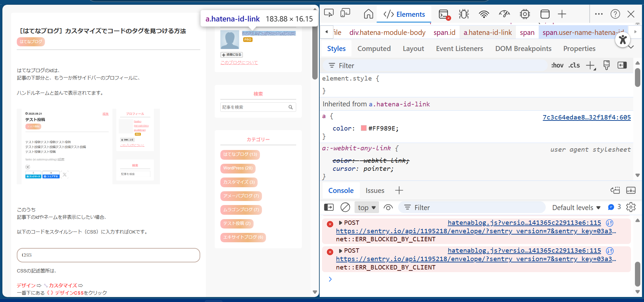Open the Sources bug icon tool
644x302 pixels.
(464, 14)
